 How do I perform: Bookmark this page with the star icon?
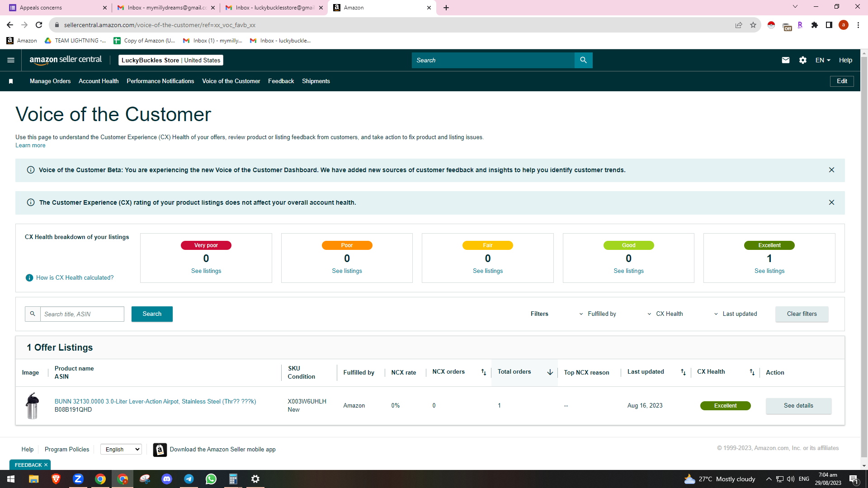[753, 25]
